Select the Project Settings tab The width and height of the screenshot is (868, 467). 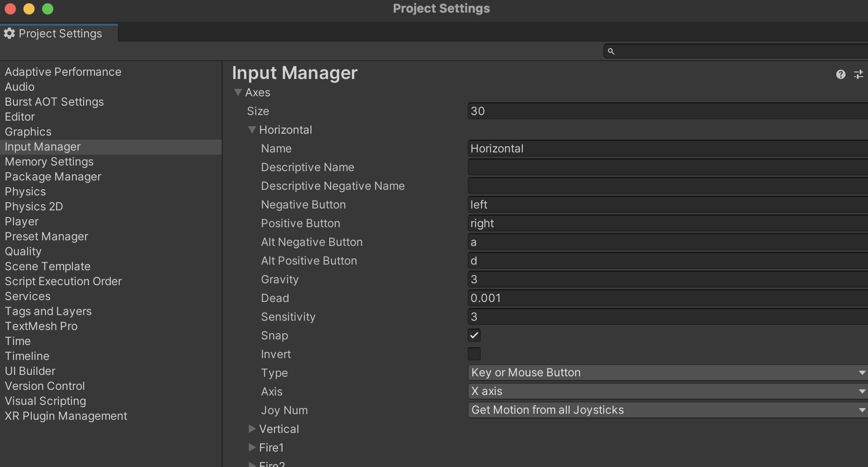coord(59,33)
